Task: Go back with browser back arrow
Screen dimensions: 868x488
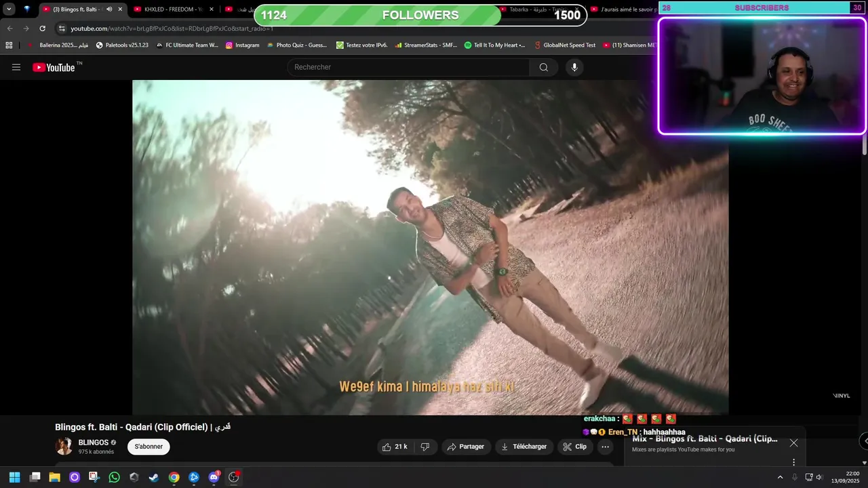Action: 9,28
